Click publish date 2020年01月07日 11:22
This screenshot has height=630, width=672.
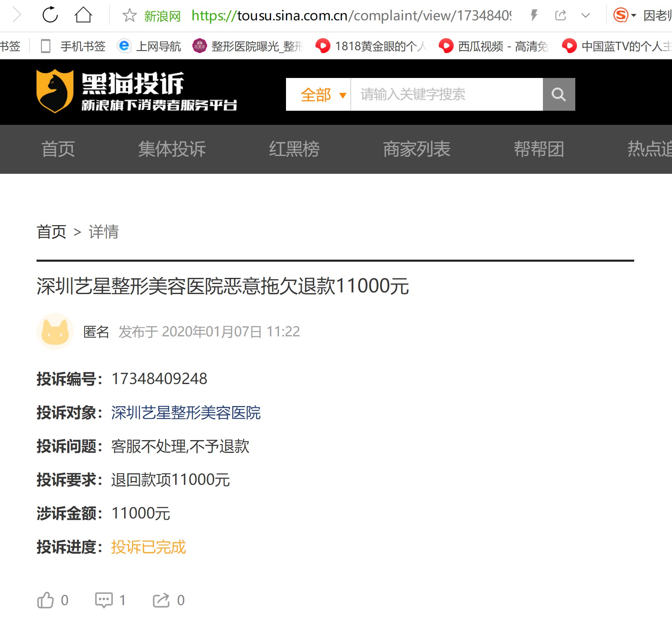[231, 332]
